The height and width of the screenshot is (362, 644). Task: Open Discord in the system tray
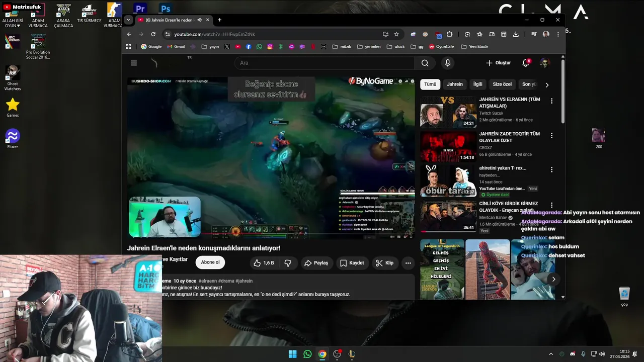(573, 354)
